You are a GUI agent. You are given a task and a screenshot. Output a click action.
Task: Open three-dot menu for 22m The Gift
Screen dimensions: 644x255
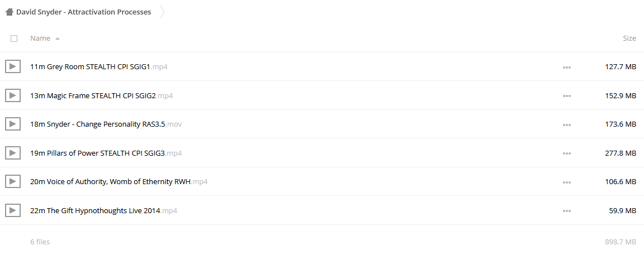point(567,211)
